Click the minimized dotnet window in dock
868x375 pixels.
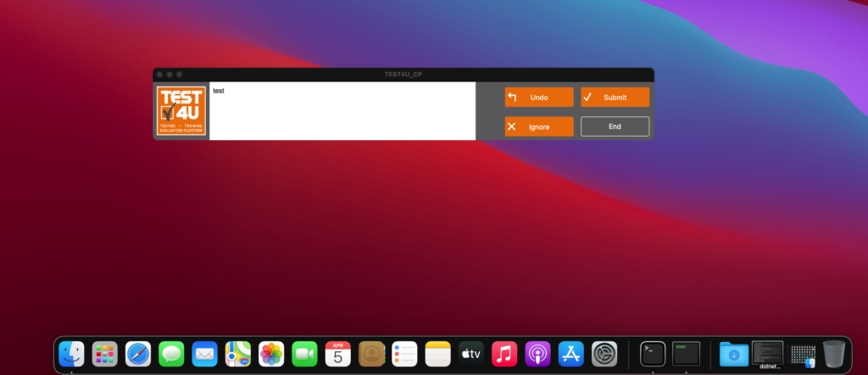click(x=767, y=353)
